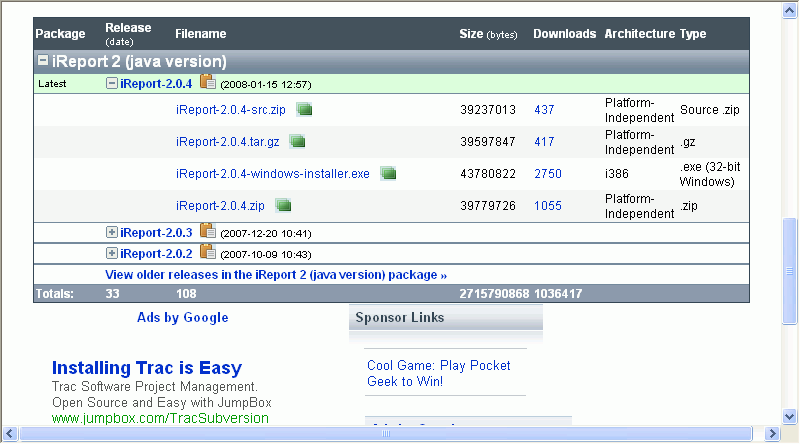Click the Architecture column header

coord(640,34)
